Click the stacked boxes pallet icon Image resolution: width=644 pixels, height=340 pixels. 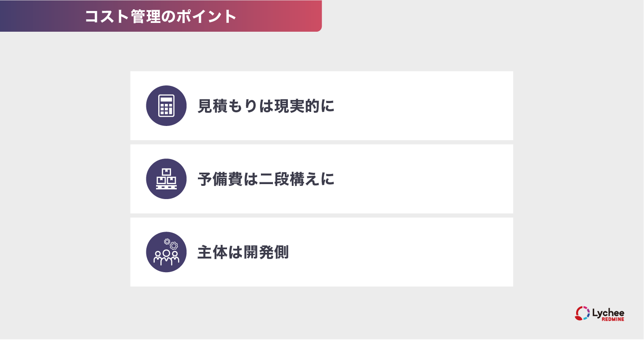(x=166, y=179)
